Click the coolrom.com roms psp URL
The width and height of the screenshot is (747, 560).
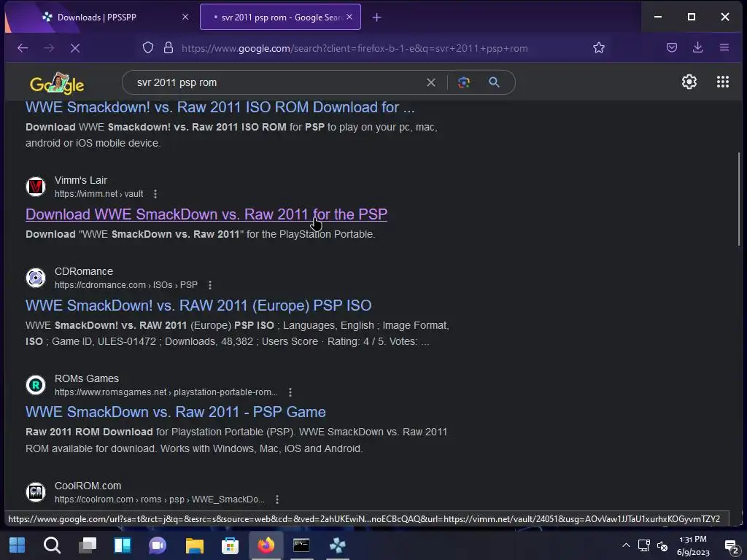(160, 499)
